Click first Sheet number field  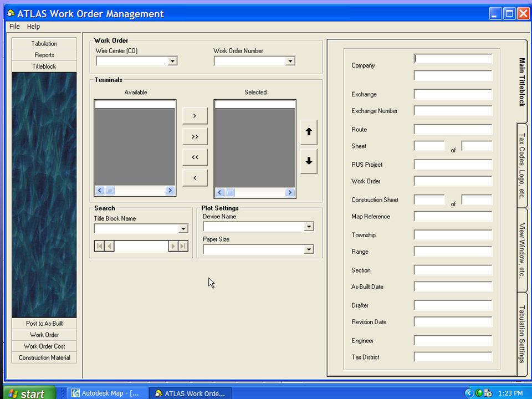pos(429,146)
